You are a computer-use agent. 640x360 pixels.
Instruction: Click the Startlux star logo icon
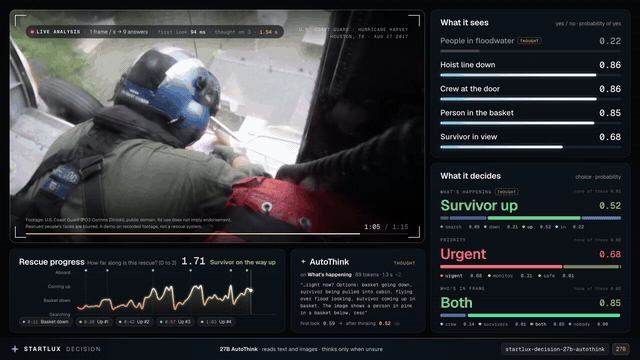tap(15, 349)
